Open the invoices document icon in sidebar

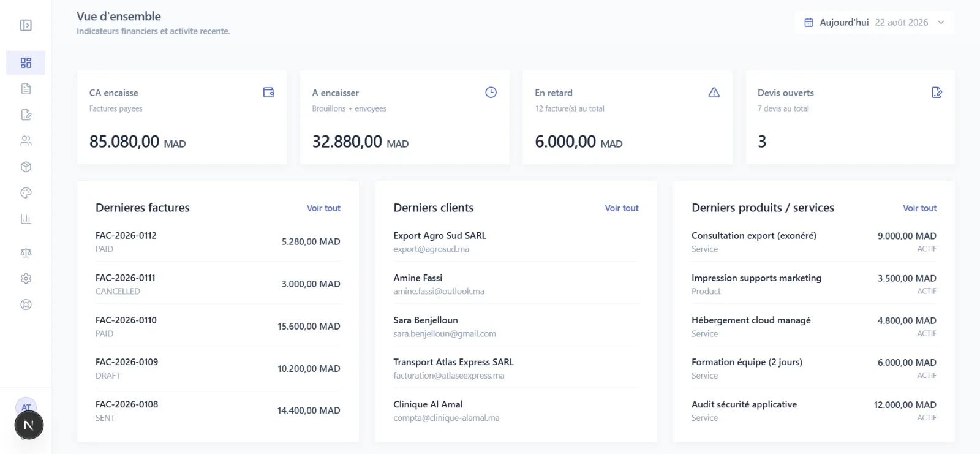coord(26,89)
